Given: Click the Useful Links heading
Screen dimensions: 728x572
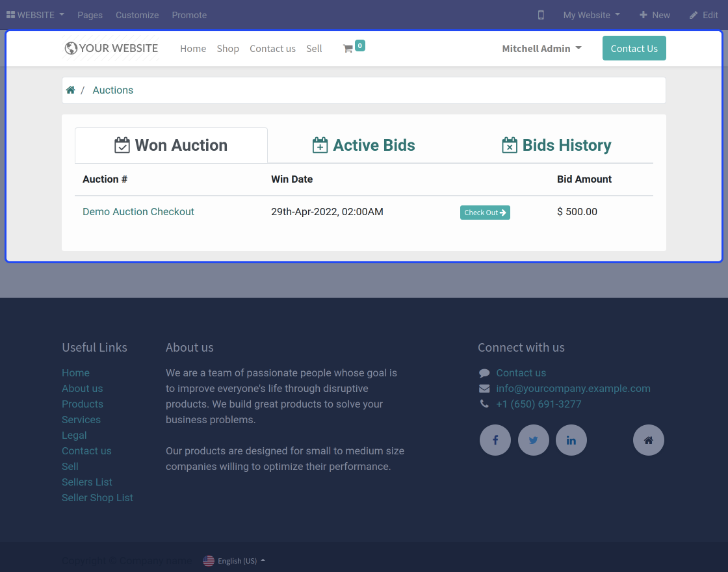Looking at the screenshot, I should (x=94, y=347).
